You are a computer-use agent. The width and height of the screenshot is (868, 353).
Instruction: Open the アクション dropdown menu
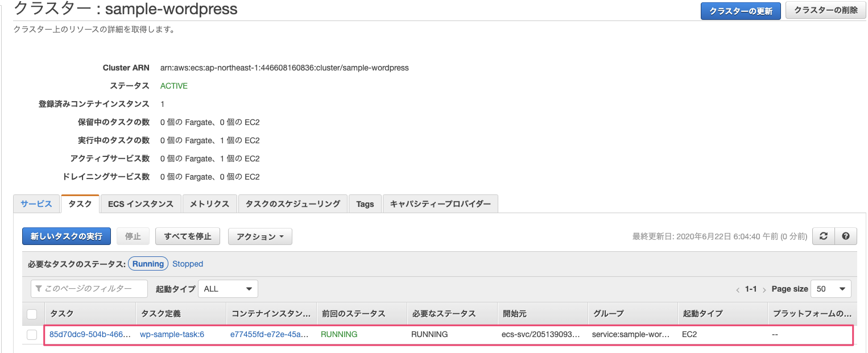coord(260,236)
